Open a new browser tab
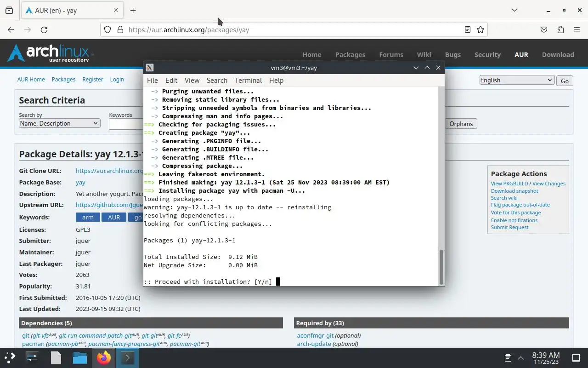This screenshot has height=368, width=588. pos(133,10)
